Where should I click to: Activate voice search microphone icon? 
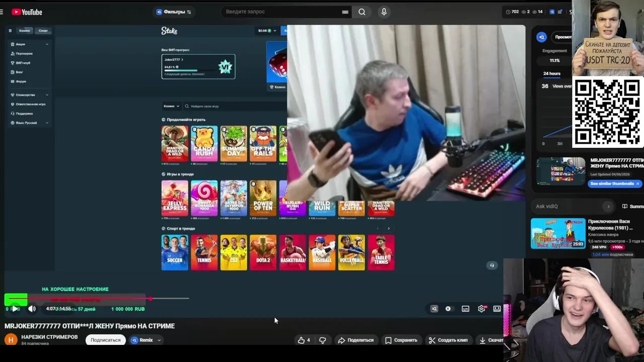pos(384,12)
